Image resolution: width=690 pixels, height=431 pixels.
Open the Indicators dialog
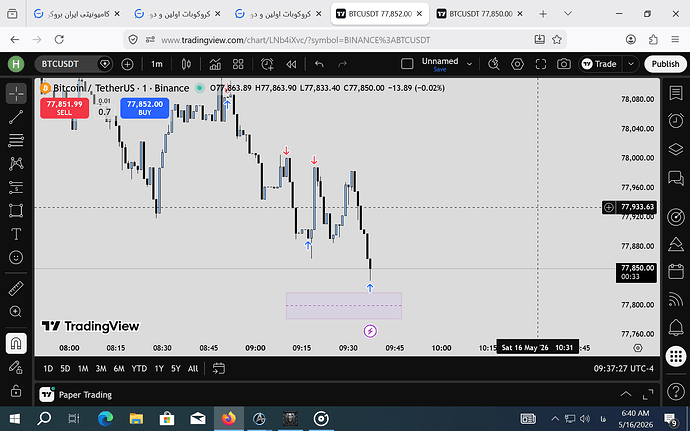coord(215,64)
